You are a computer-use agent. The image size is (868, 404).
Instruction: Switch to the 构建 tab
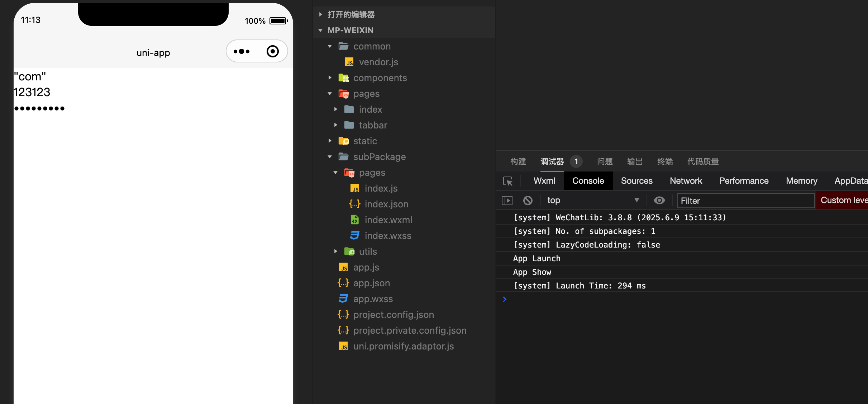click(518, 161)
